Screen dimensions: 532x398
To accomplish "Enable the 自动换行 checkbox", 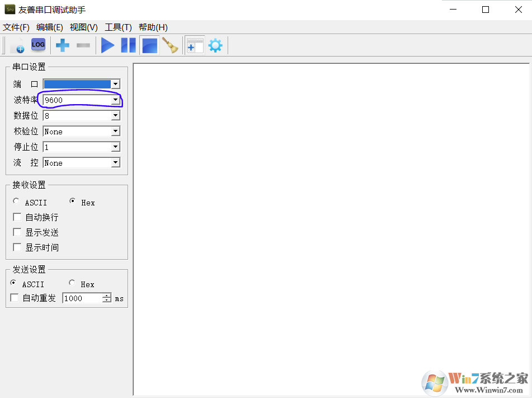I will (x=17, y=217).
